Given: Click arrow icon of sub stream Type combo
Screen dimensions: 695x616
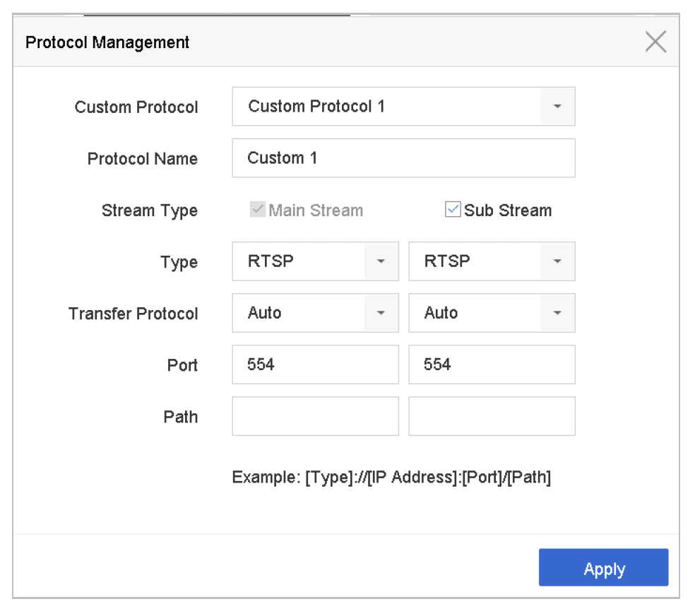Looking at the screenshot, I should tap(557, 261).
